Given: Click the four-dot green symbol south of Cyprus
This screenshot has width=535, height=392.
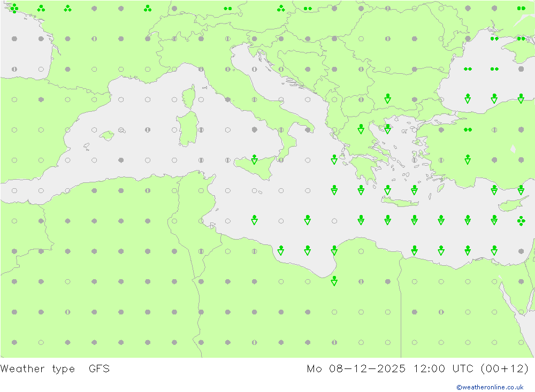Looking at the screenshot, I should 521,221.
